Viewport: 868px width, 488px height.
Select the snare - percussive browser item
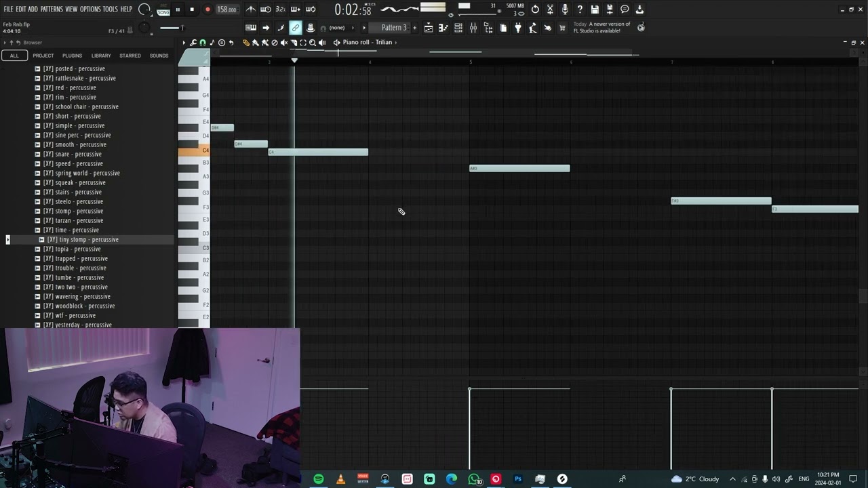coord(78,154)
